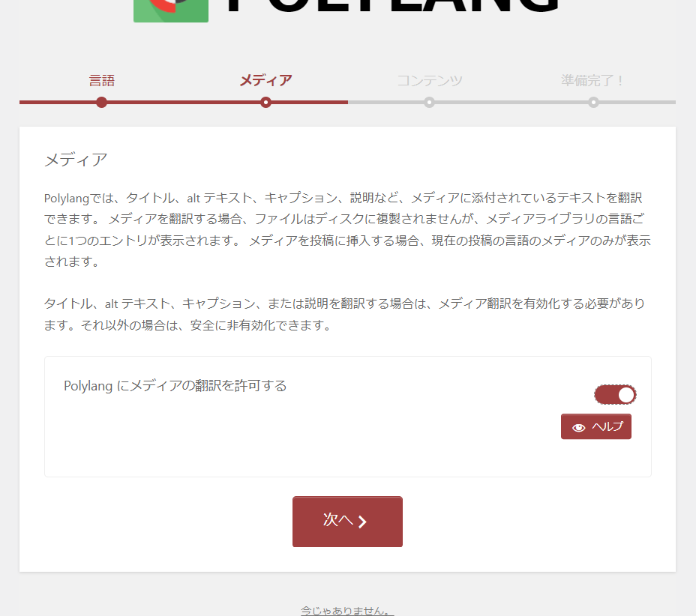Click the chevron arrow beside 次へ
This screenshot has height=616, width=696.
pyautogui.click(x=363, y=522)
